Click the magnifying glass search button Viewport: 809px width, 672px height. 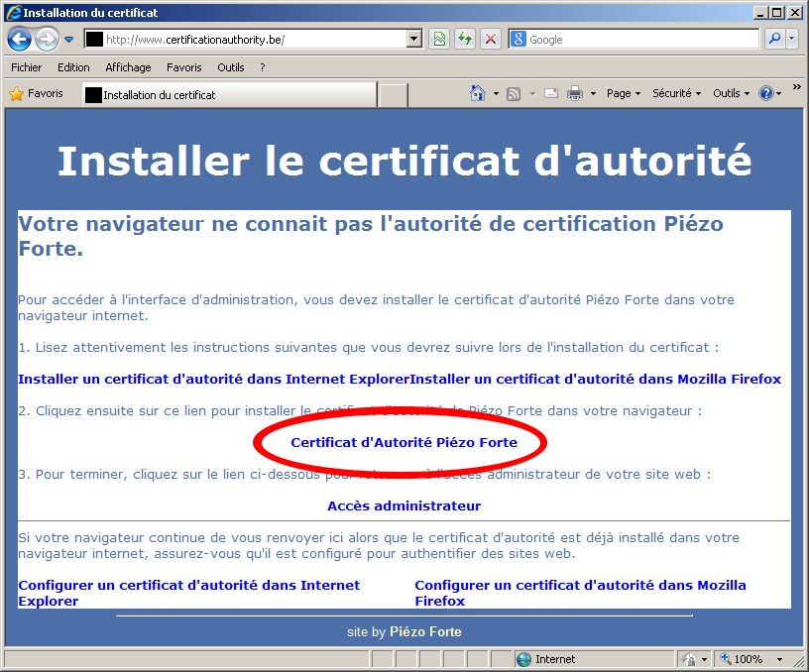click(x=774, y=39)
